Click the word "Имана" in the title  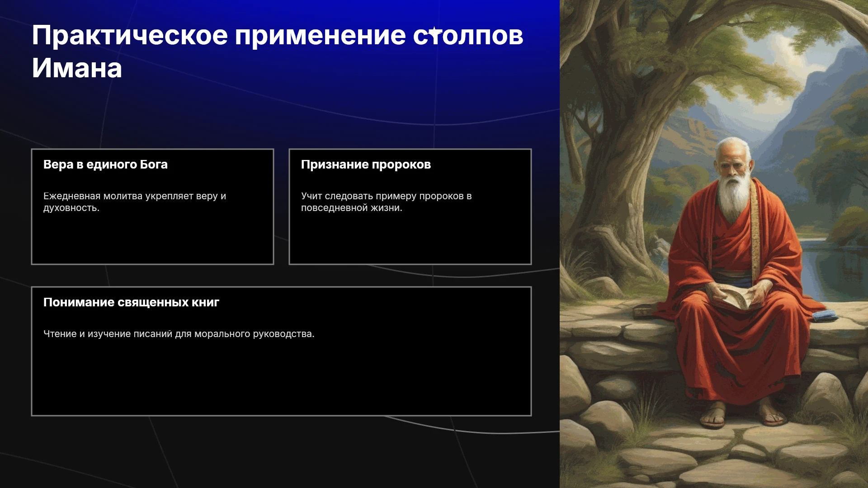pyautogui.click(x=77, y=68)
